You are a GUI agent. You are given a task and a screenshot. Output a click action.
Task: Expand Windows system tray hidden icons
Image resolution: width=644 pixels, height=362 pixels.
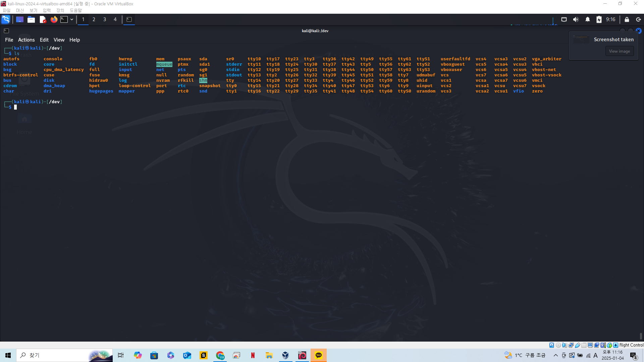click(x=555, y=355)
